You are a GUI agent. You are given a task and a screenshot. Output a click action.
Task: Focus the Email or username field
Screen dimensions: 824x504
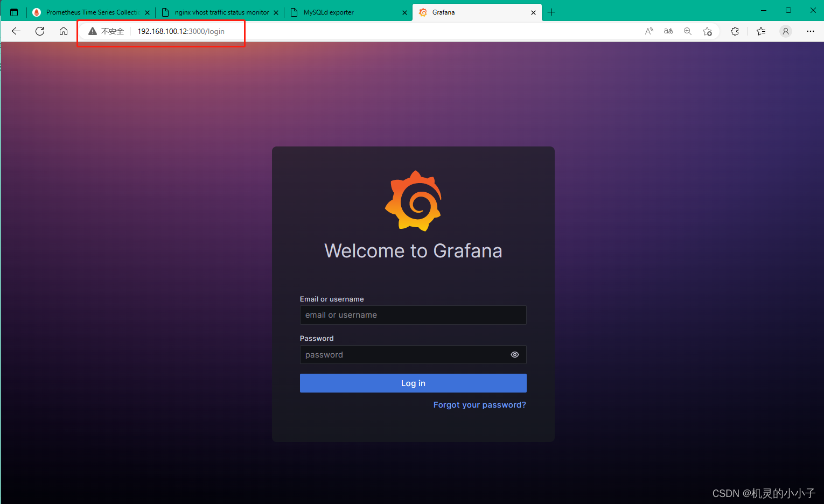(x=413, y=315)
